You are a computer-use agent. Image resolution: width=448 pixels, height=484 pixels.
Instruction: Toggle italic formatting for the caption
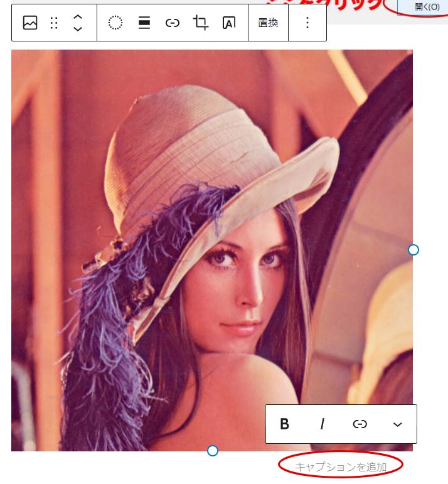pos(322,424)
